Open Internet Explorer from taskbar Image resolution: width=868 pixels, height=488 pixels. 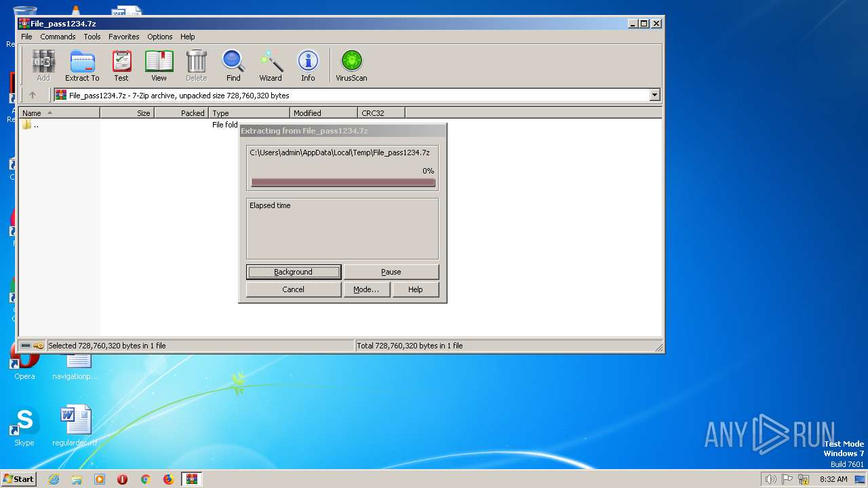point(54,479)
